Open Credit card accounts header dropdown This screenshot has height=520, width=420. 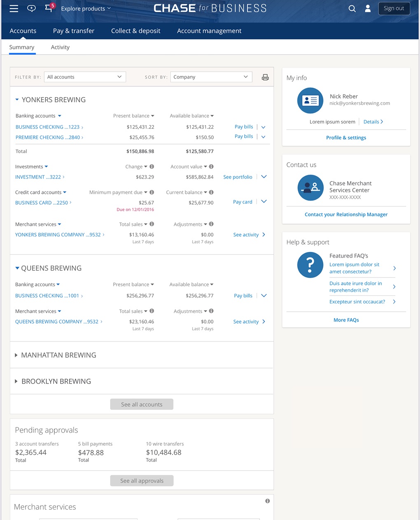tap(41, 192)
